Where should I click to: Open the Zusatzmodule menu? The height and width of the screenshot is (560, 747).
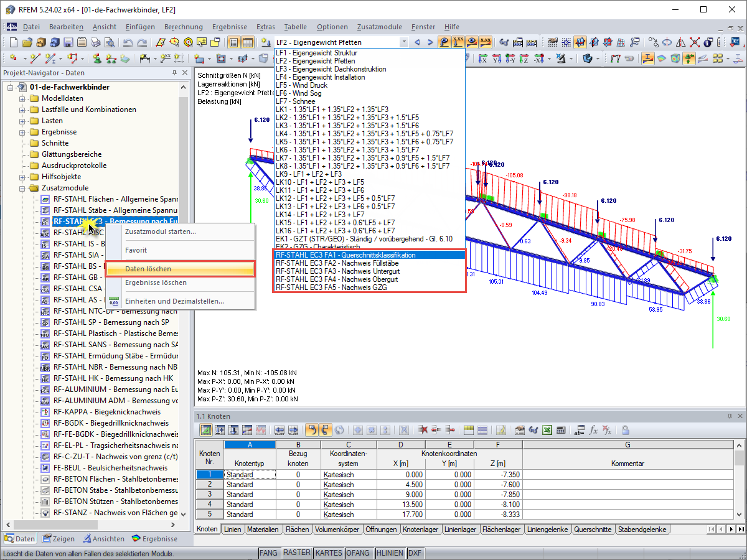click(x=380, y=27)
